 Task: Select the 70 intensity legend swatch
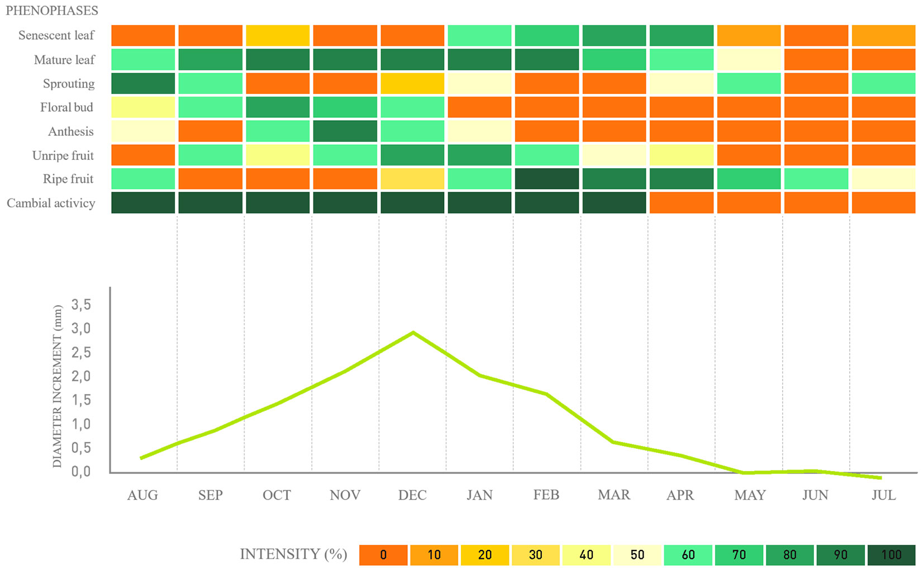(739, 555)
